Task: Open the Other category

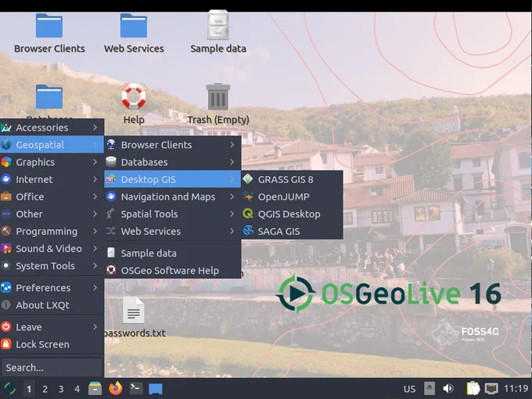Action: coord(52,214)
